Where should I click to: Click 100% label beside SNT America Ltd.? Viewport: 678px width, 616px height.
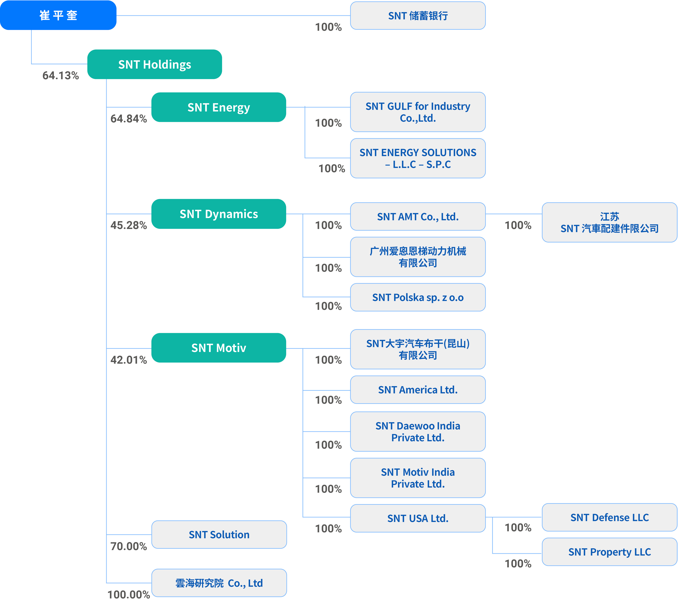tap(329, 400)
